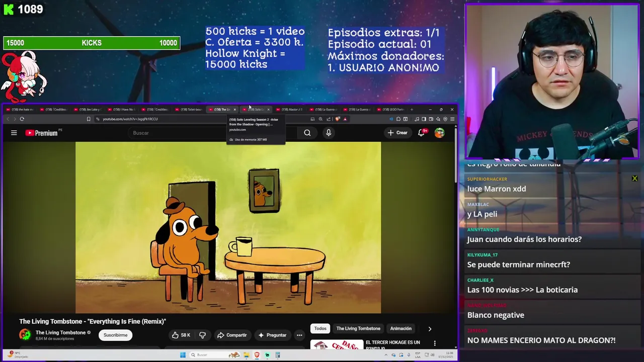Switch to the Toilet-bound tab
Screen dimensions: 644x362
189,110
